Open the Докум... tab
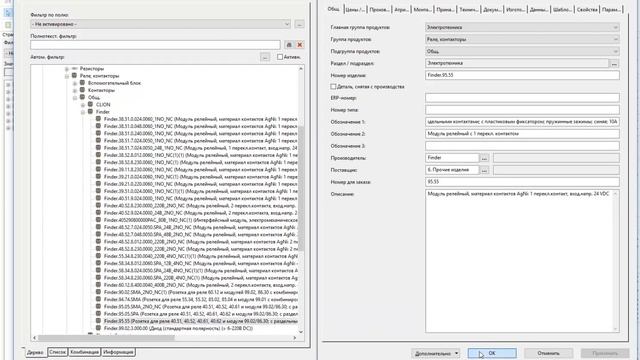Screen dimensions: 640x360 click(x=492, y=9)
